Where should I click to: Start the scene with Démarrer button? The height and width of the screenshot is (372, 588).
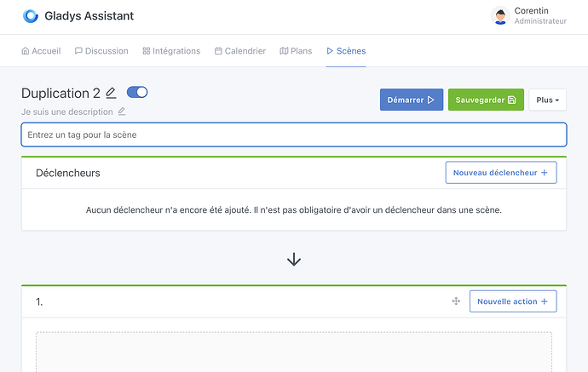[412, 100]
